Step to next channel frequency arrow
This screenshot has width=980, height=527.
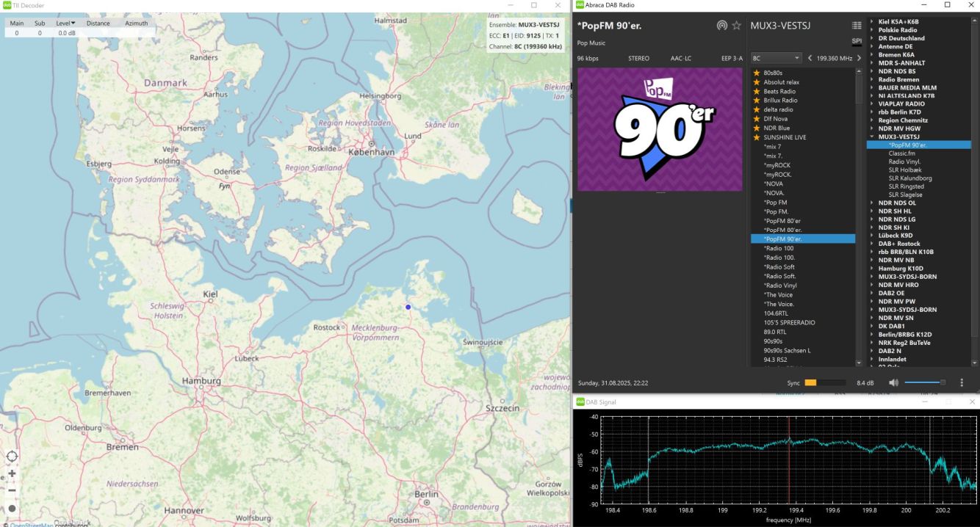pos(859,58)
